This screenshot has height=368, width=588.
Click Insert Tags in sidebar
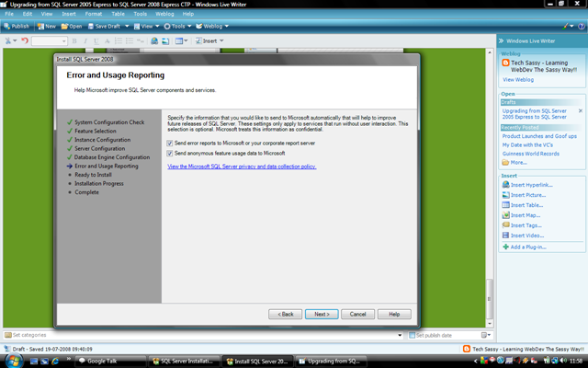coord(522,225)
